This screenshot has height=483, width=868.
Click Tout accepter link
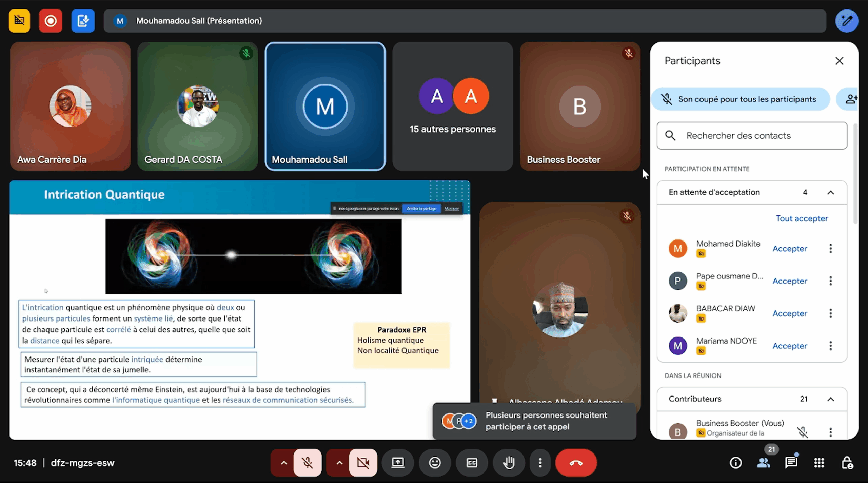click(802, 218)
